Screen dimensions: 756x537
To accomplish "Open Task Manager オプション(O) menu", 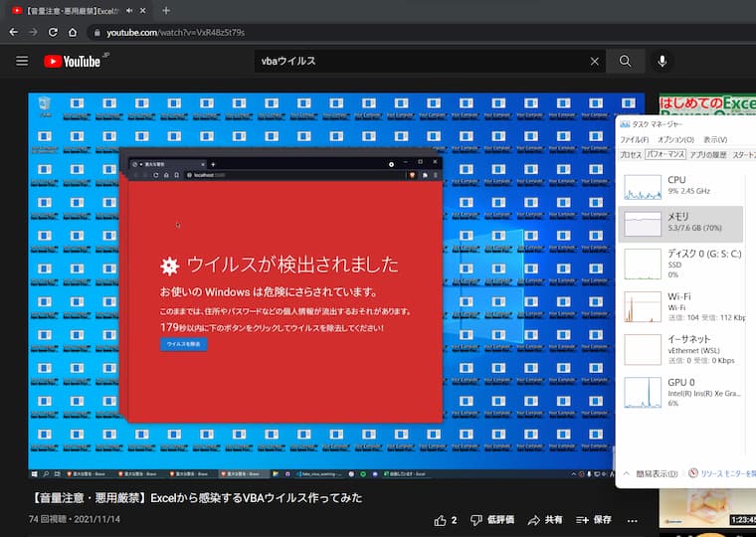I will point(676,140).
